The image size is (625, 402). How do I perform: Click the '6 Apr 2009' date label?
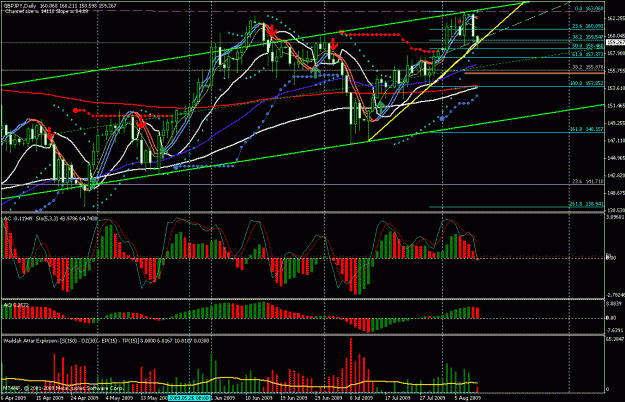[14, 398]
